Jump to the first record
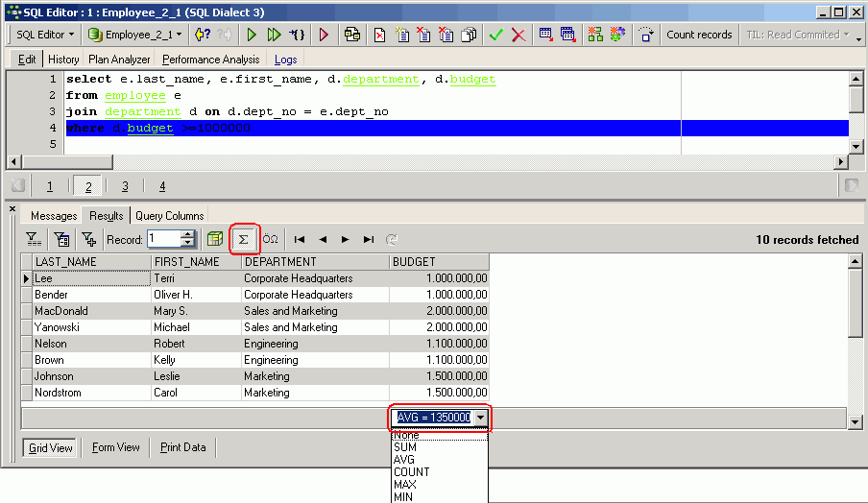The image size is (868, 503). tap(300, 239)
